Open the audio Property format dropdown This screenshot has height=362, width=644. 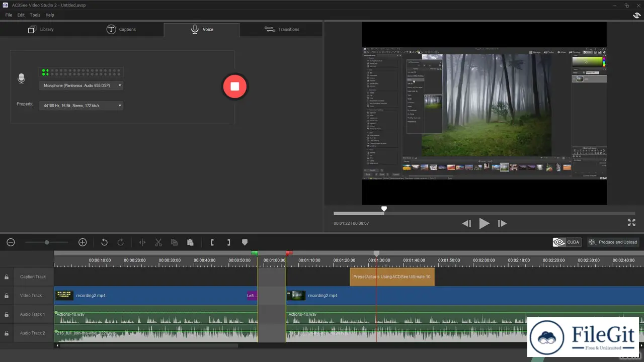click(x=82, y=106)
